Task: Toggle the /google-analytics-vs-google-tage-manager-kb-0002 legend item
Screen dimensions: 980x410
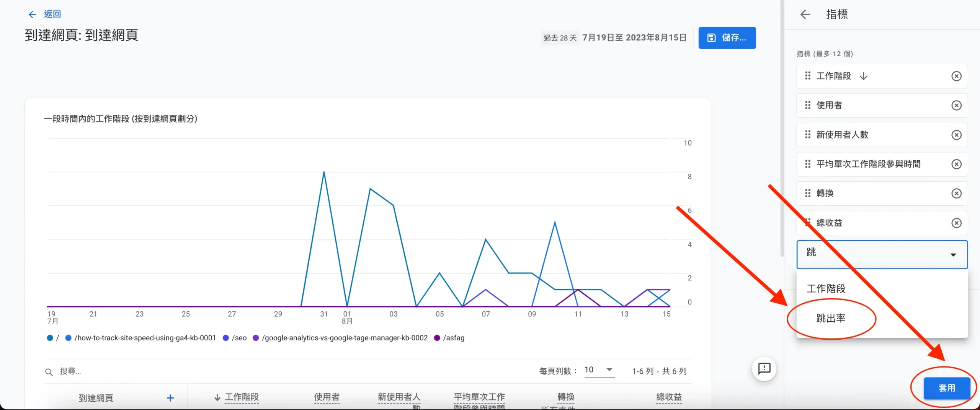Action: (340, 338)
